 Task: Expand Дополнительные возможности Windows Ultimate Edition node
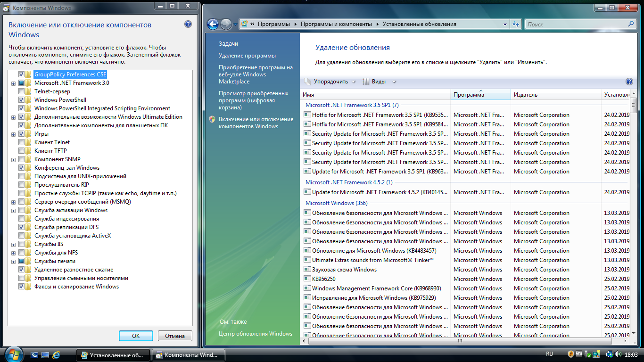tap(14, 117)
